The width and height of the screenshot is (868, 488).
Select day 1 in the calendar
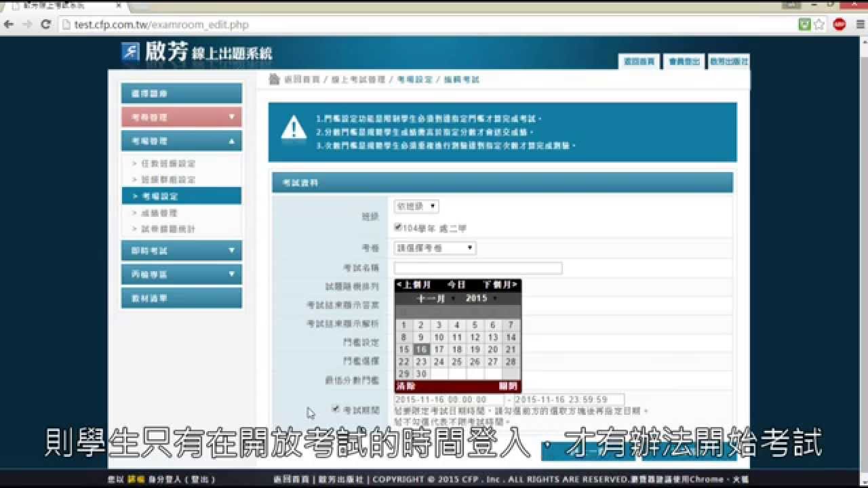(403, 325)
